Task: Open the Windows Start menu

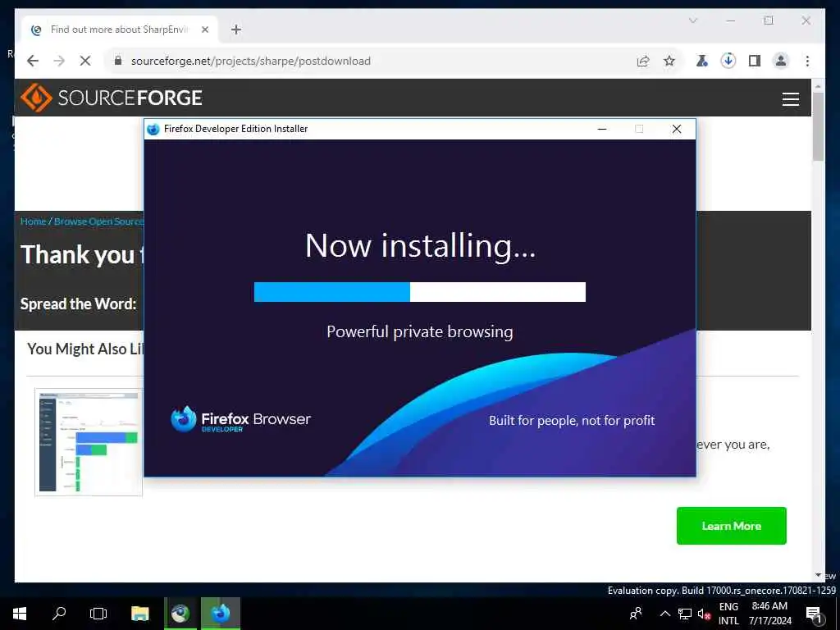Action: [20, 614]
